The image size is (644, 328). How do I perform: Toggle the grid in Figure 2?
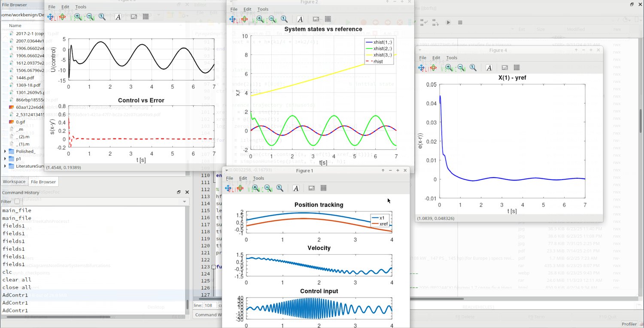click(328, 19)
